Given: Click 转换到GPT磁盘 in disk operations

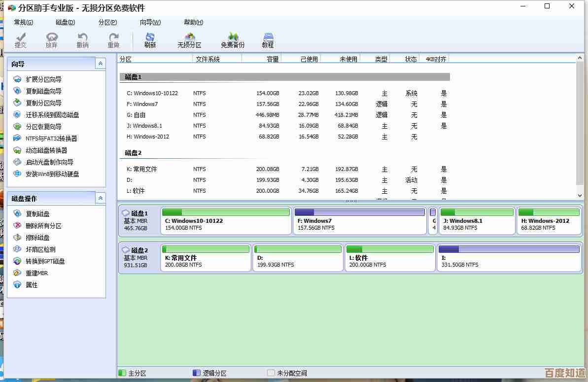Looking at the screenshot, I should pos(45,261).
